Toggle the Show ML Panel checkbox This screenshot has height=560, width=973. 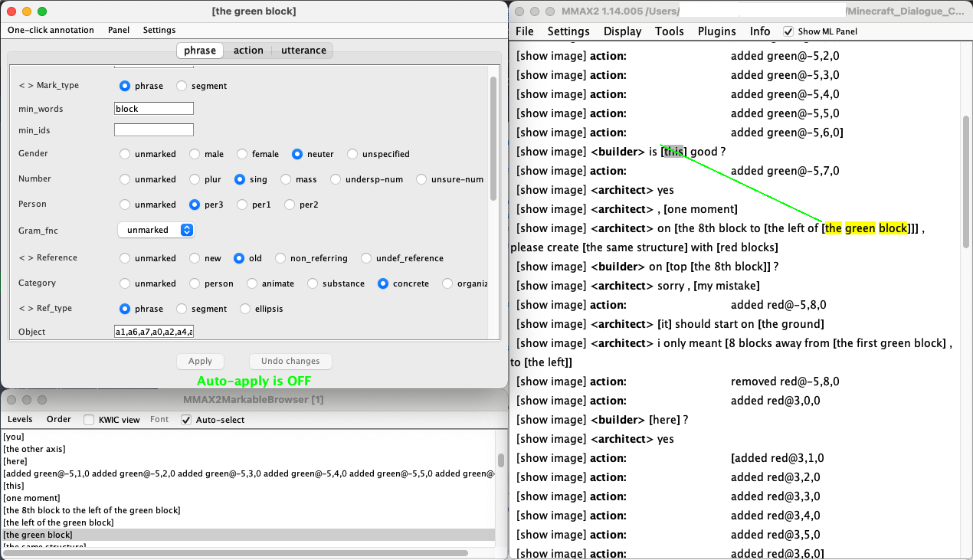[788, 31]
